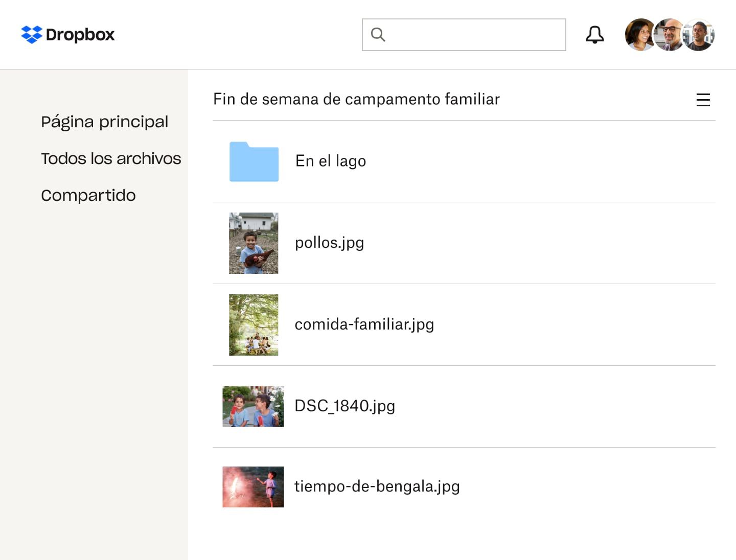Viewport: 736px width, 560px height.
Task: Open tiempo-de-bengala.jpg
Action: (377, 487)
